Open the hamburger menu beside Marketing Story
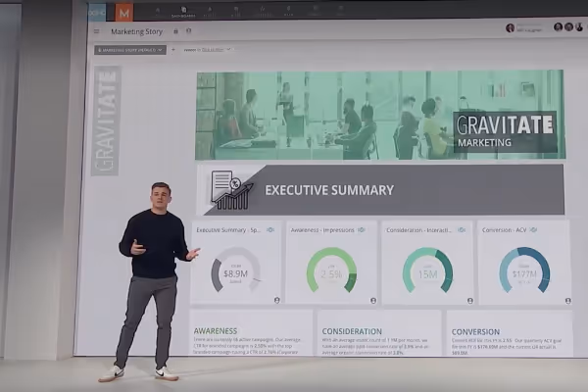 tap(97, 32)
